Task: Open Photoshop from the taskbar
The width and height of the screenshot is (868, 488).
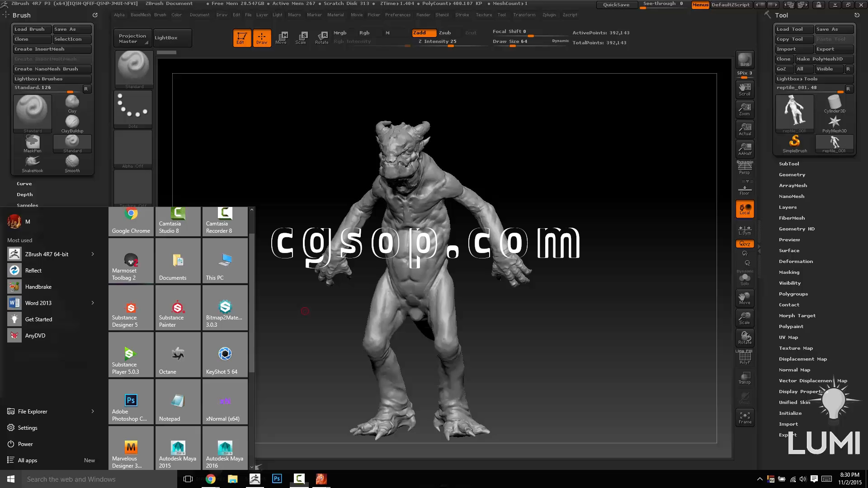Action: point(277,479)
